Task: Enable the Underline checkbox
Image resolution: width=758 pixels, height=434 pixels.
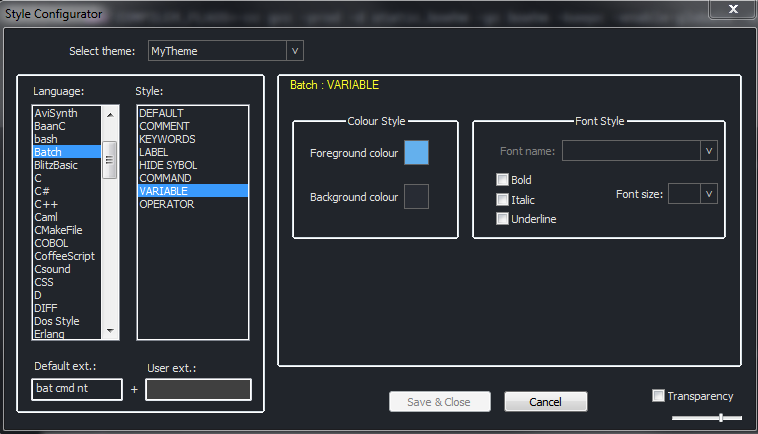Action: click(502, 219)
